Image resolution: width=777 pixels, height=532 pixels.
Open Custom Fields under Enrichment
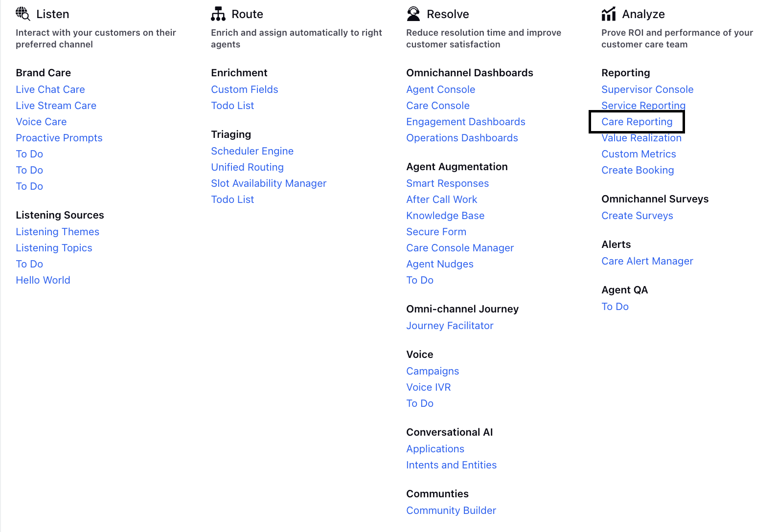click(245, 89)
